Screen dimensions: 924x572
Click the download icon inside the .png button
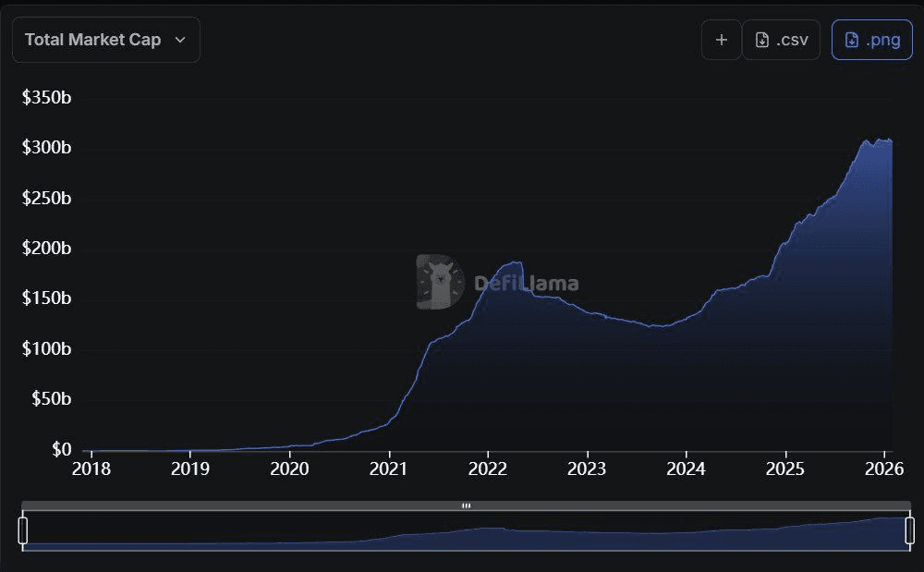tap(852, 40)
